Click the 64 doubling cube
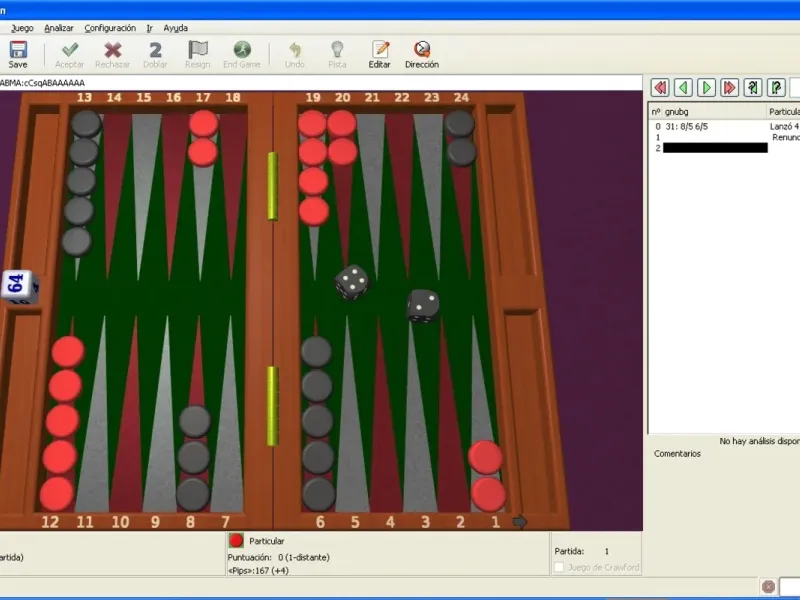Viewport: 800px width, 600px height. 20,287
